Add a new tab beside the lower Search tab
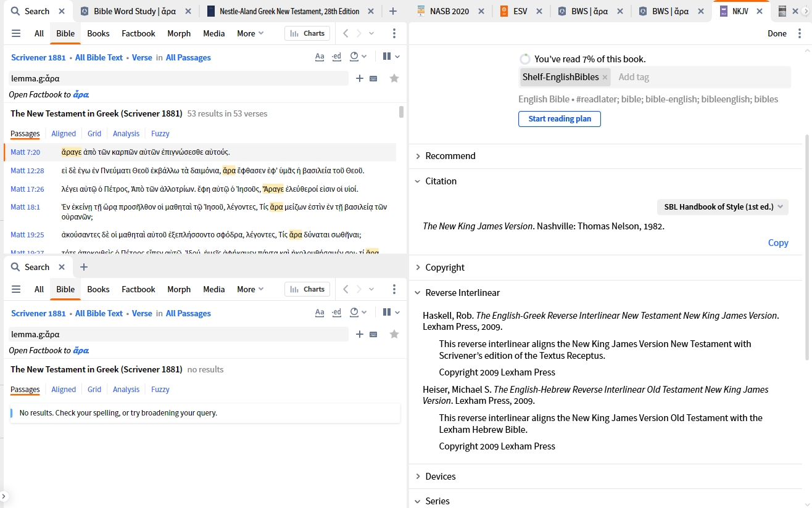The height and width of the screenshot is (508, 812). 84,267
